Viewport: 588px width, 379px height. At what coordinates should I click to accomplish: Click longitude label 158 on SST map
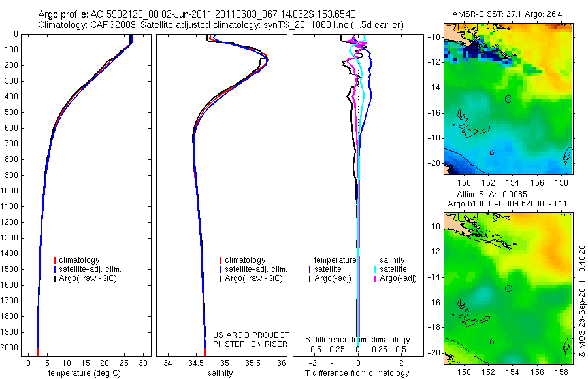pyautogui.click(x=561, y=183)
